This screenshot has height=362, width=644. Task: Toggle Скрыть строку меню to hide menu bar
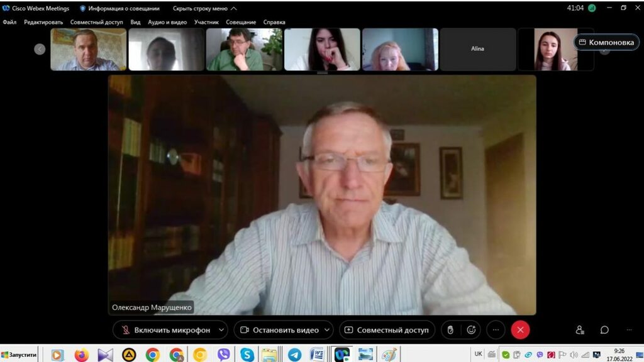pyautogui.click(x=204, y=8)
